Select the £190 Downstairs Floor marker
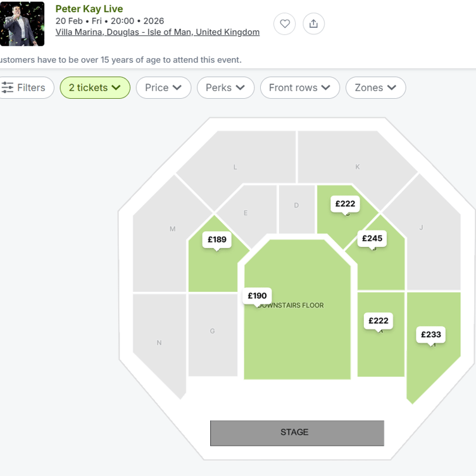Image resolution: width=476 pixels, height=476 pixels. click(x=257, y=296)
